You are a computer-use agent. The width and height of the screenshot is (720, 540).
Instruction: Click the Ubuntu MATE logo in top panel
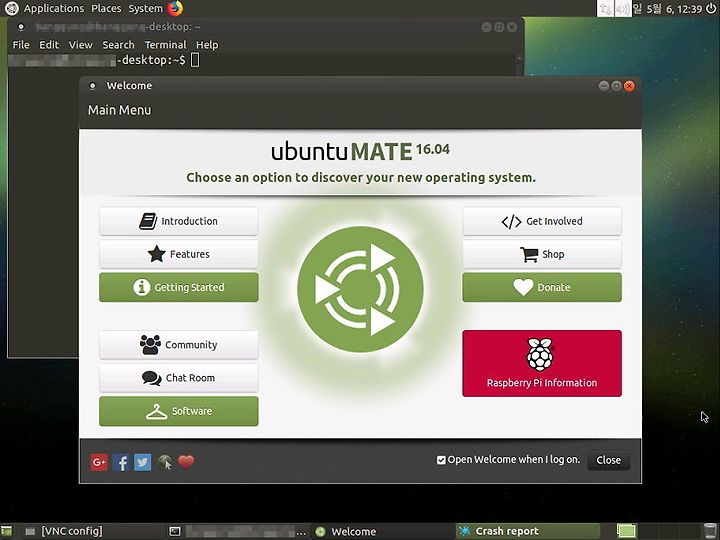tap(11, 8)
